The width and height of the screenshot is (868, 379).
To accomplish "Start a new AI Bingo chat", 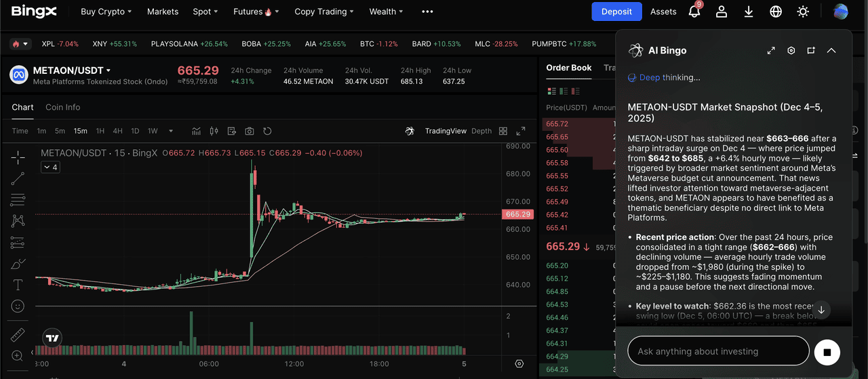I will (811, 51).
